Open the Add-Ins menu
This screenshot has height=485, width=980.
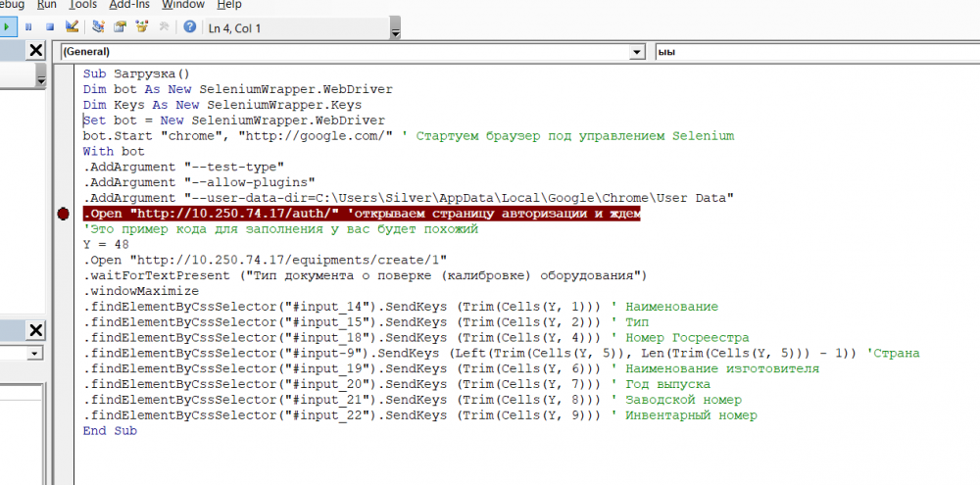click(129, 5)
